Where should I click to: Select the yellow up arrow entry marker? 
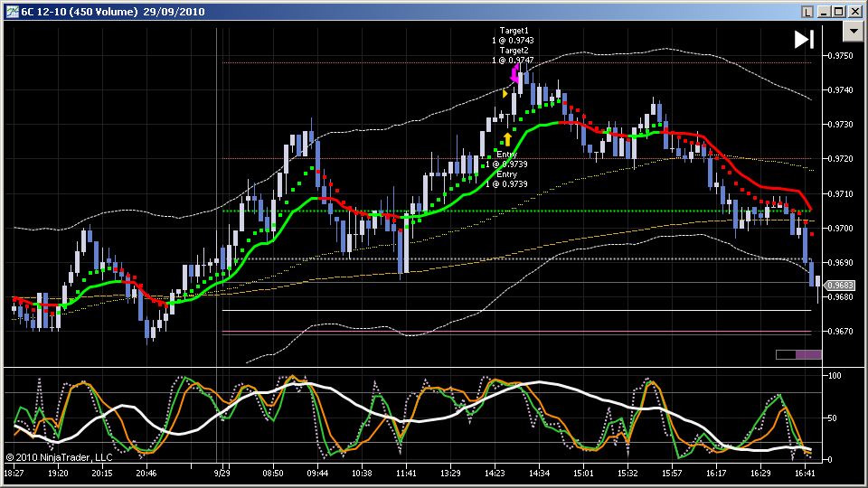click(507, 139)
